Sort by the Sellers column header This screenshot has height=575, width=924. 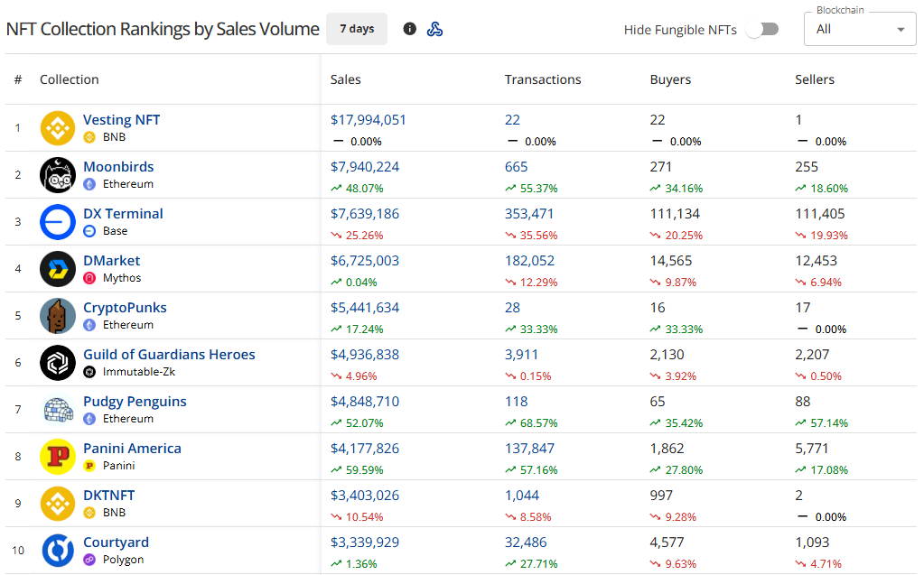(x=815, y=79)
